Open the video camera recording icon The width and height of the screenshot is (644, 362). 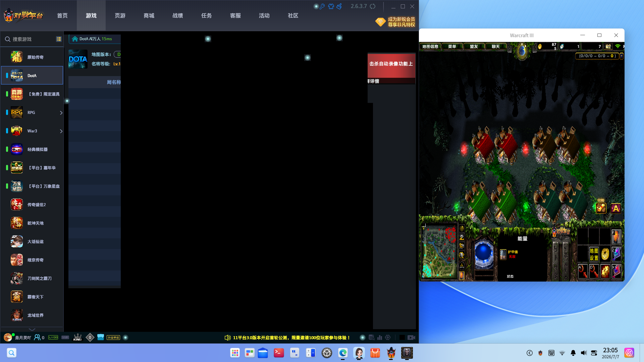[x=412, y=338]
